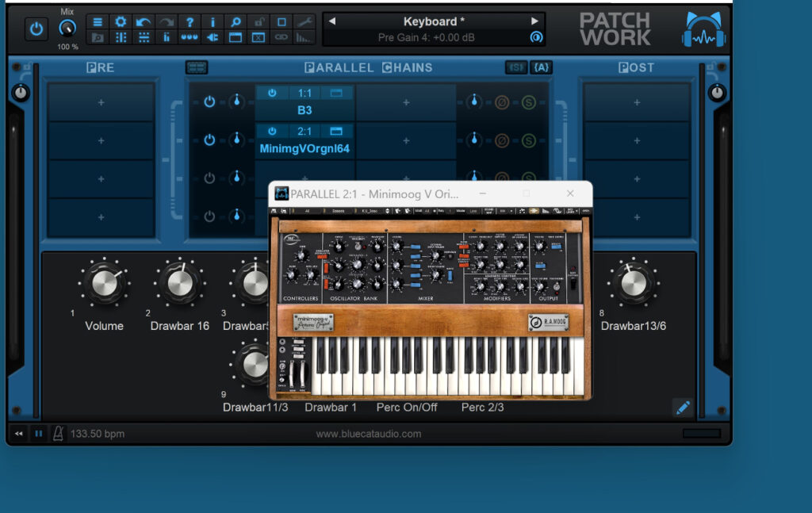Screen dimensions: 812x513
Task: Open help question mark icon
Action: (x=190, y=21)
